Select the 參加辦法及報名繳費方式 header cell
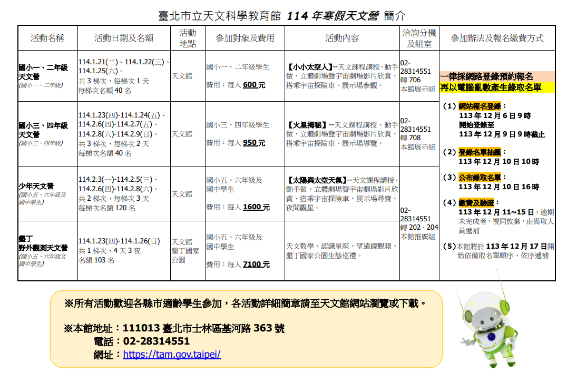 click(x=497, y=38)
